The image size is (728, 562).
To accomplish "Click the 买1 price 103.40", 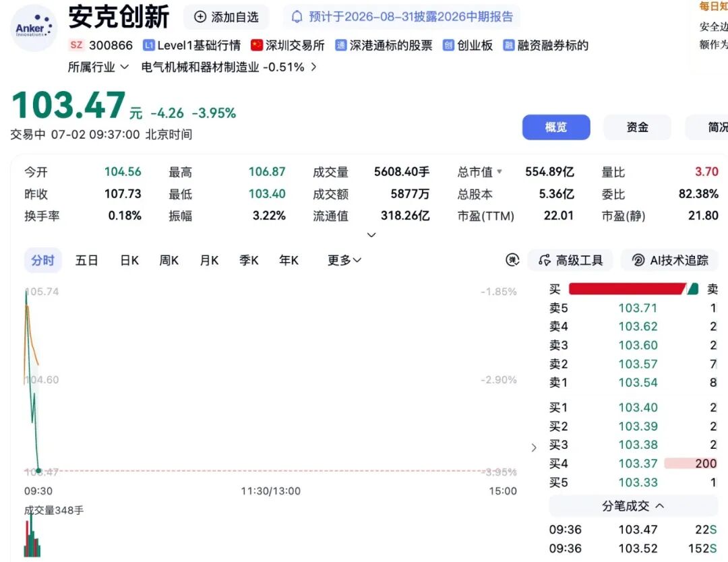I will tap(638, 408).
